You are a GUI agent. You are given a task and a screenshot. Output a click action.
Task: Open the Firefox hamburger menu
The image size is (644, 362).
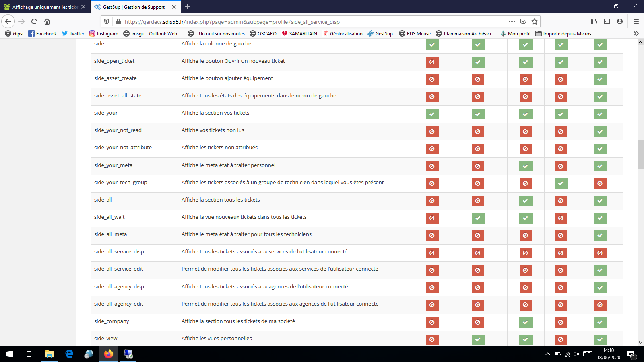[x=636, y=21]
